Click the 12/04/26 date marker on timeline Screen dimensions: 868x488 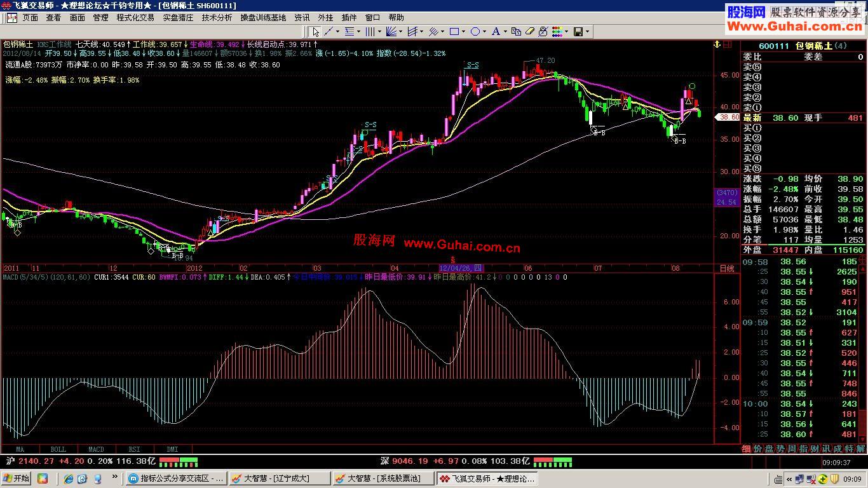pos(462,269)
